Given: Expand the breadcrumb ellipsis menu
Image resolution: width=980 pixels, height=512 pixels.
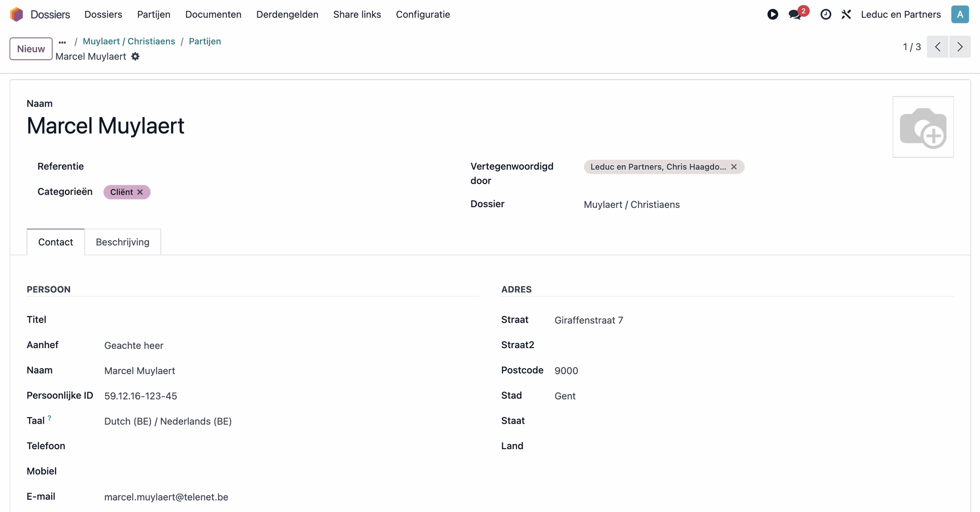Looking at the screenshot, I should (x=62, y=42).
